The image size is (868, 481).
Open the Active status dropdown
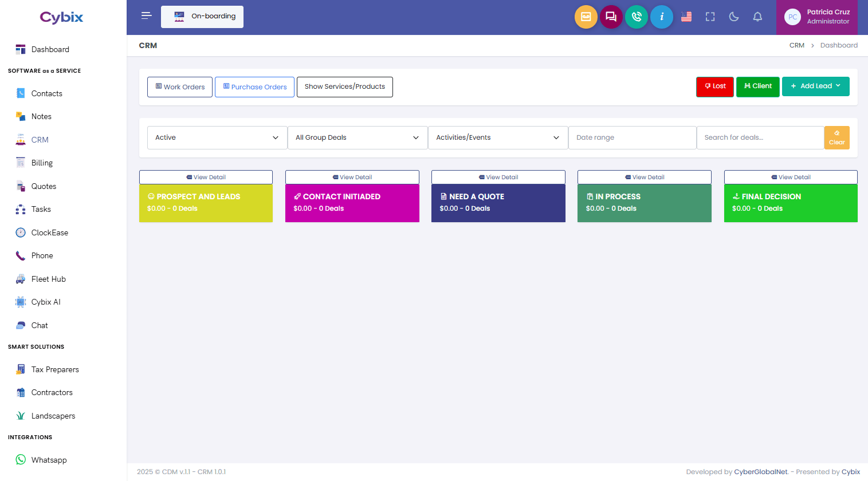[217, 137]
